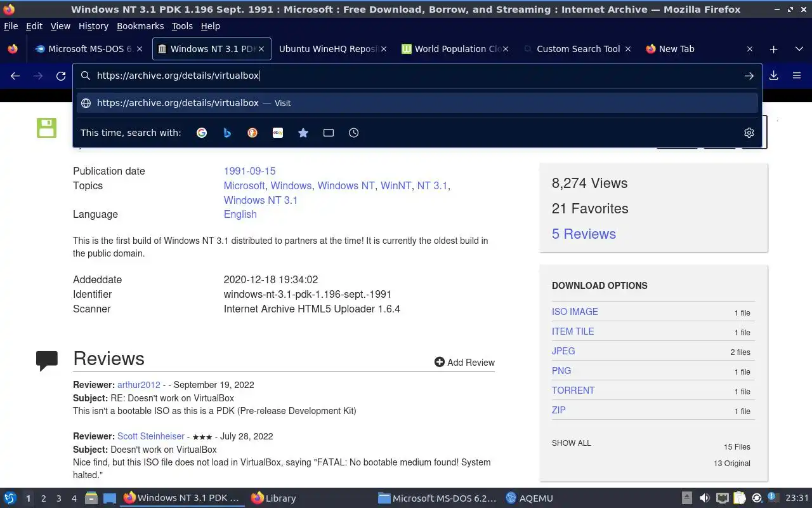Open Firefox downloads panel
This screenshot has width=812, height=508.
[774, 76]
